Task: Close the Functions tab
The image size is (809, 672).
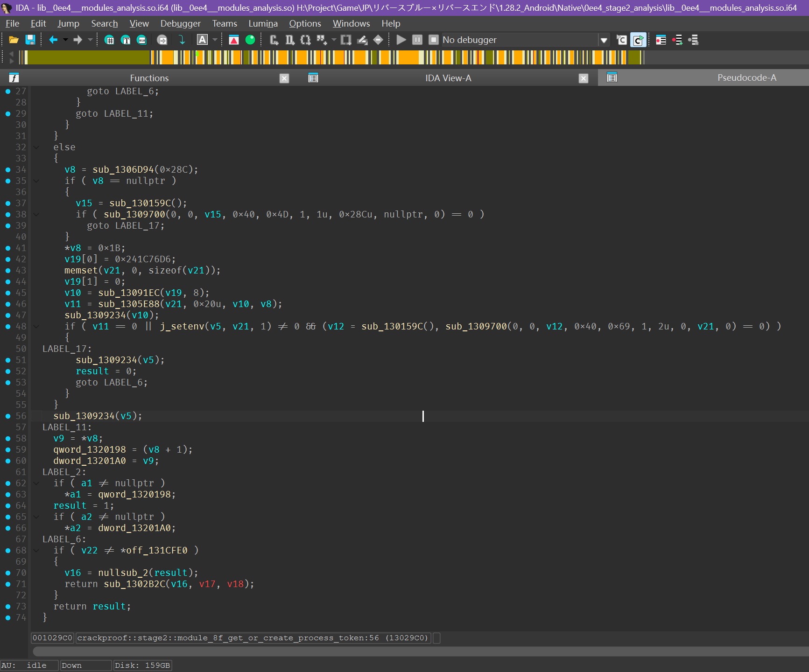Action: [284, 78]
